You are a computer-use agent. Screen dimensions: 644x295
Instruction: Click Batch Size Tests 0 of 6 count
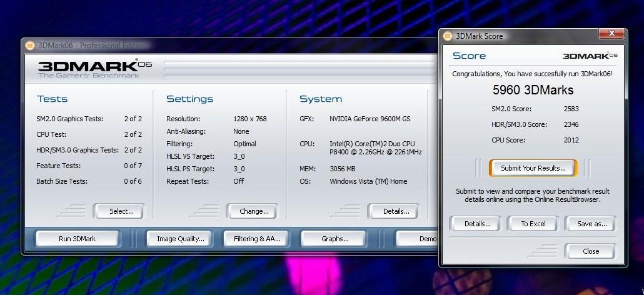(x=133, y=181)
